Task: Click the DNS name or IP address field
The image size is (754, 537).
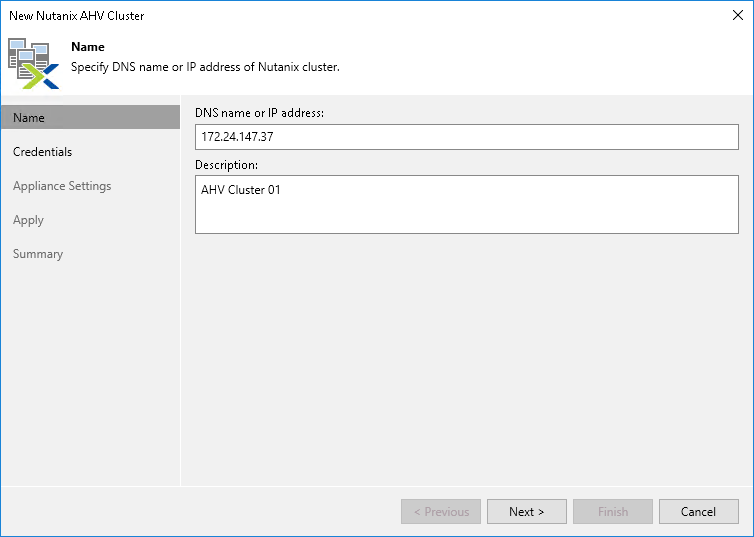Action: point(466,137)
